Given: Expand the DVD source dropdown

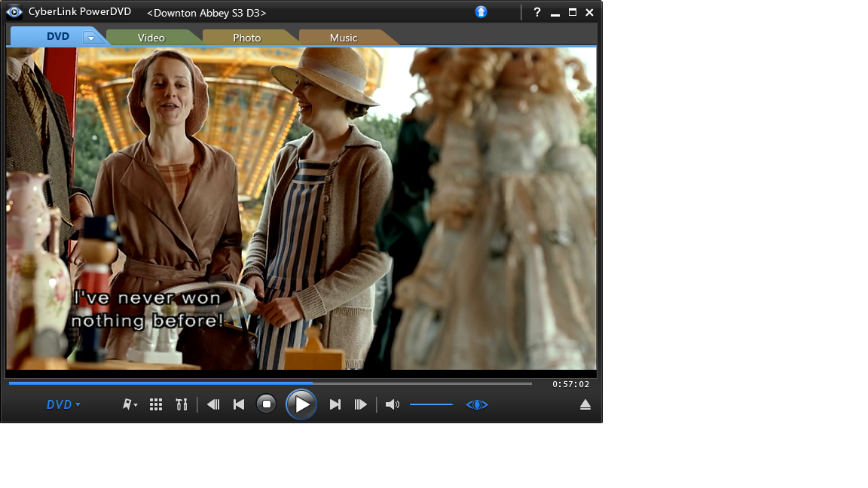Looking at the screenshot, I should pyautogui.click(x=63, y=404).
